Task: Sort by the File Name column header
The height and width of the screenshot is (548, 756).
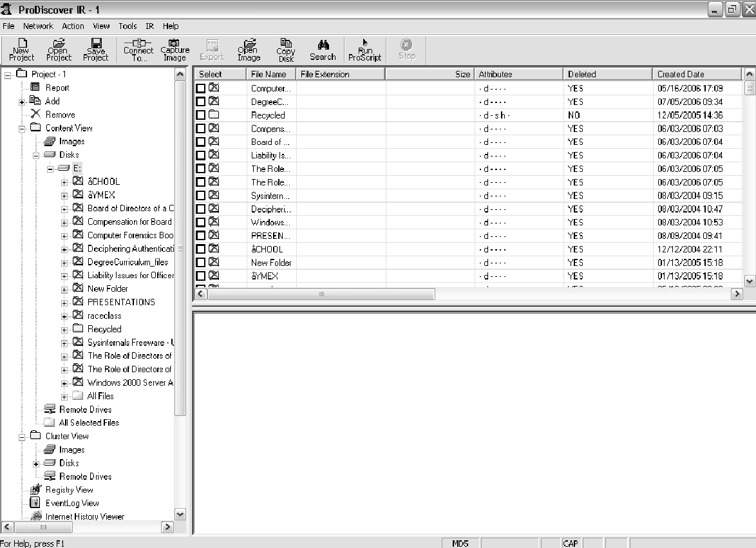Action: coord(271,74)
